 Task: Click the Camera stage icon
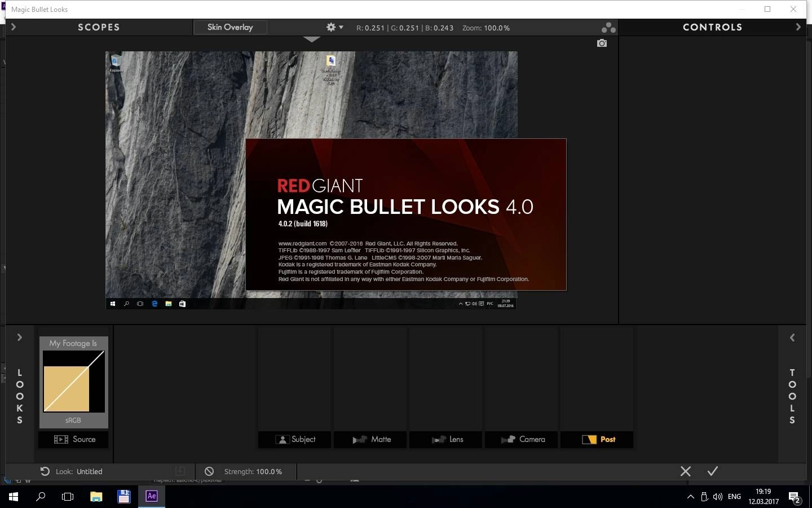(509, 439)
